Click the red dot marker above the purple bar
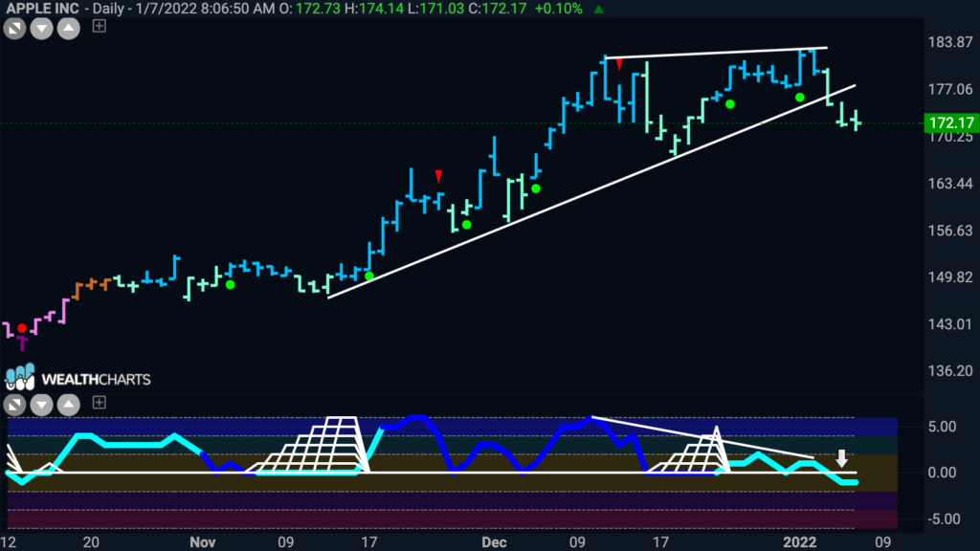Image resolution: width=980 pixels, height=551 pixels. 23,328
